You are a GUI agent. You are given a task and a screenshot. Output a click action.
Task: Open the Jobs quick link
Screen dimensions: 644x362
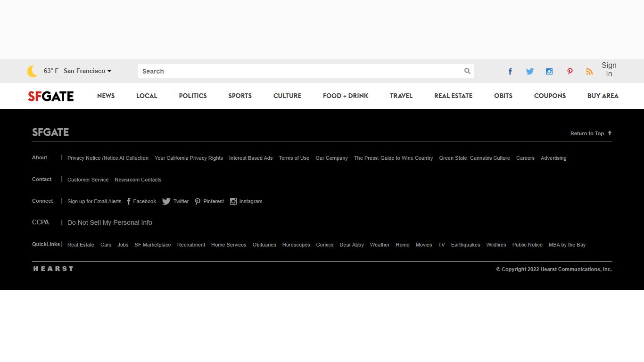(123, 245)
